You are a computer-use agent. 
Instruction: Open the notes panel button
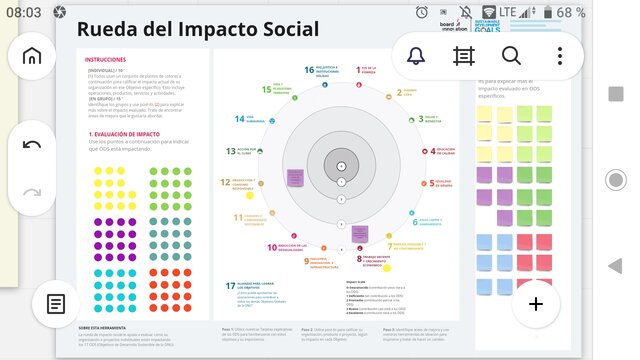tap(56, 304)
